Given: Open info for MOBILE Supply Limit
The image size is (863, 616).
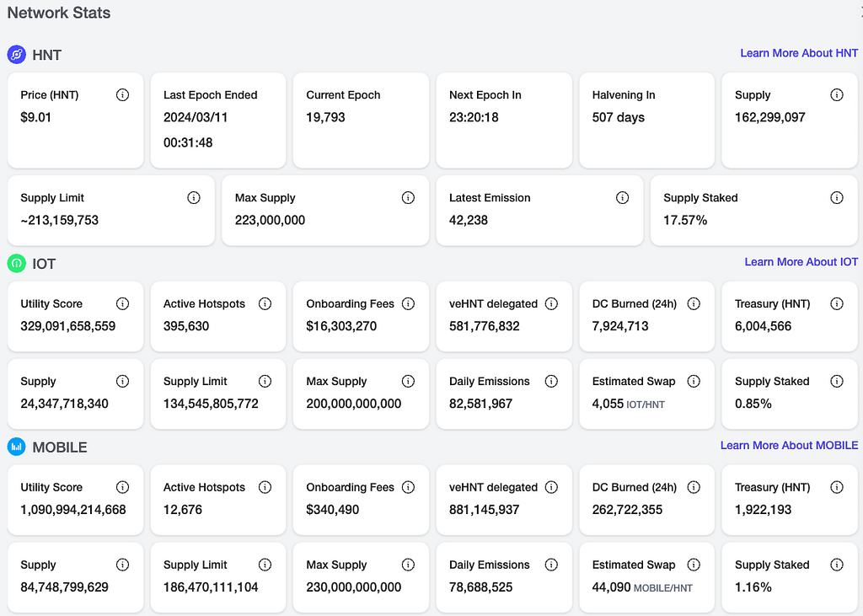Looking at the screenshot, I should pyautogui.click(x=265, y=565).
